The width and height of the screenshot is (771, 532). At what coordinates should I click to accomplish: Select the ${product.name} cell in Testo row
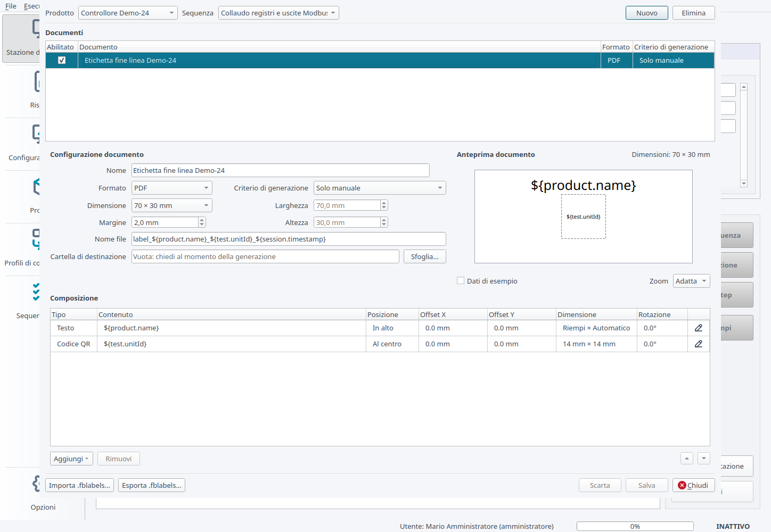[232, 328]
